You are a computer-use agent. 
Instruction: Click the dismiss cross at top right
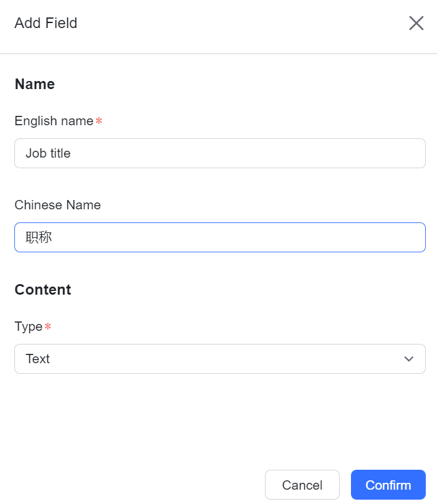pyautogui.click(x=416, y=23)
